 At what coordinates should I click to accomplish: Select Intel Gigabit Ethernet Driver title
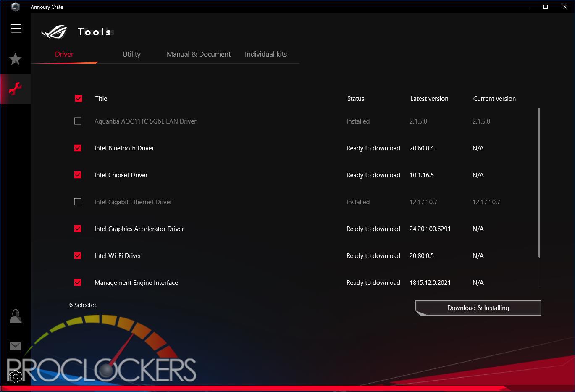[133, 202]
